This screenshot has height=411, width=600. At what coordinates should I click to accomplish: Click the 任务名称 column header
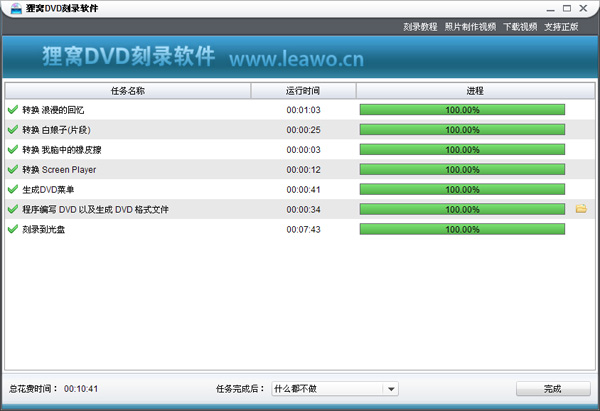tap(128, 91)
